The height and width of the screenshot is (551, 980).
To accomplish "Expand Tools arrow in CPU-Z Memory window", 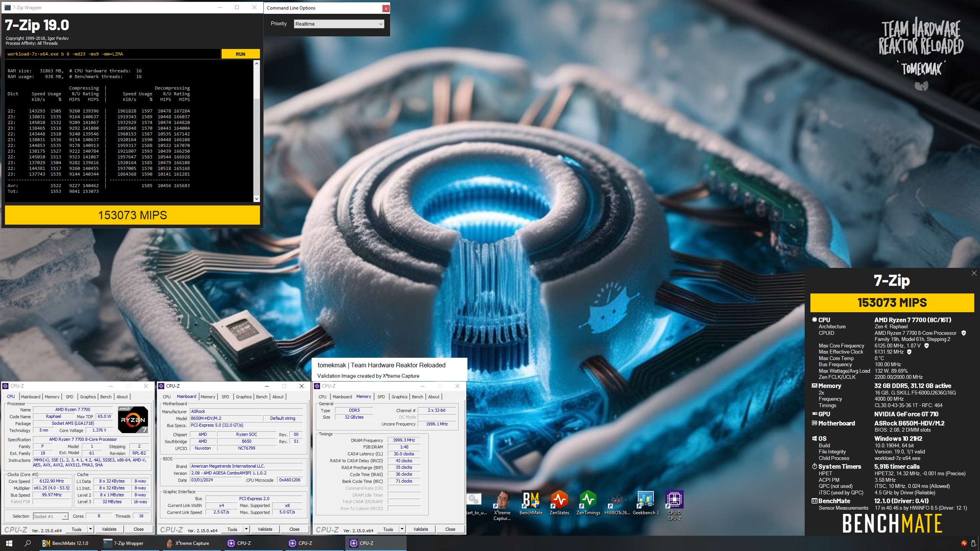I will click(x=402, y=529).
